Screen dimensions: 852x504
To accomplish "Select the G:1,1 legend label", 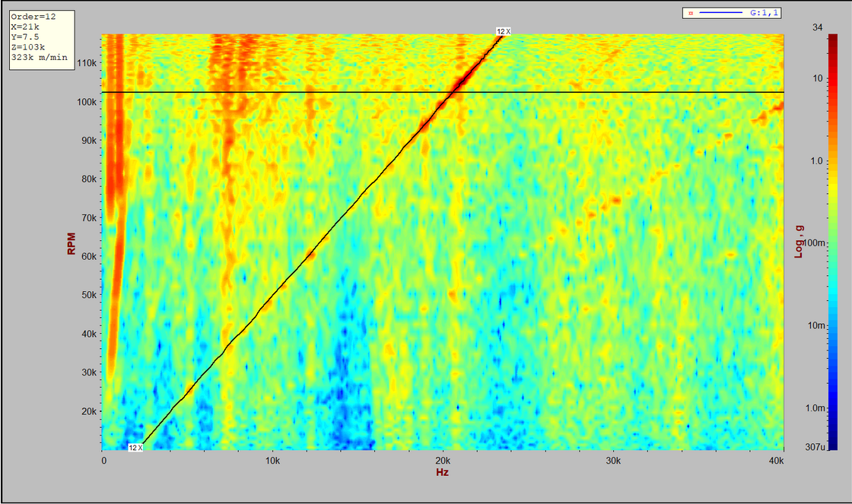I will [x=763, y=13].
